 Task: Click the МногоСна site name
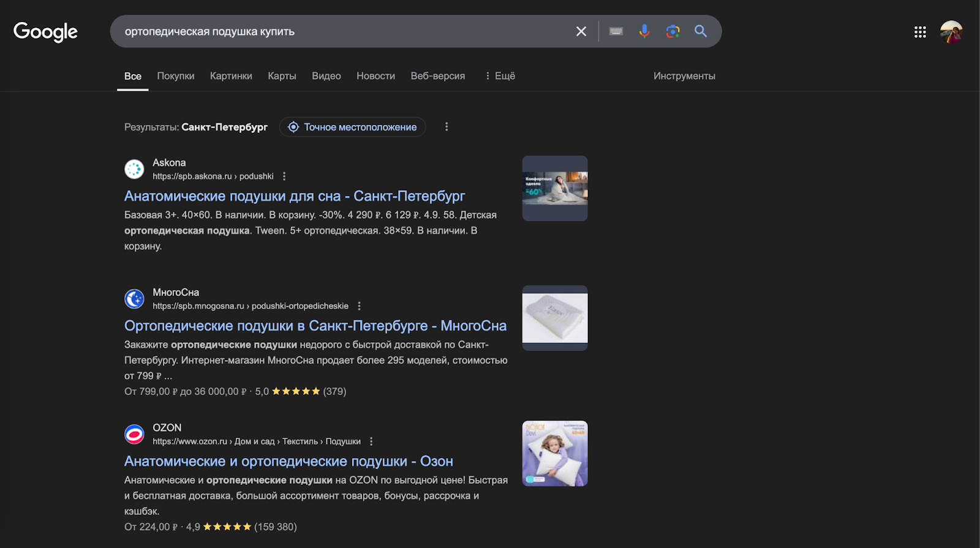click(x=176, y=293)
